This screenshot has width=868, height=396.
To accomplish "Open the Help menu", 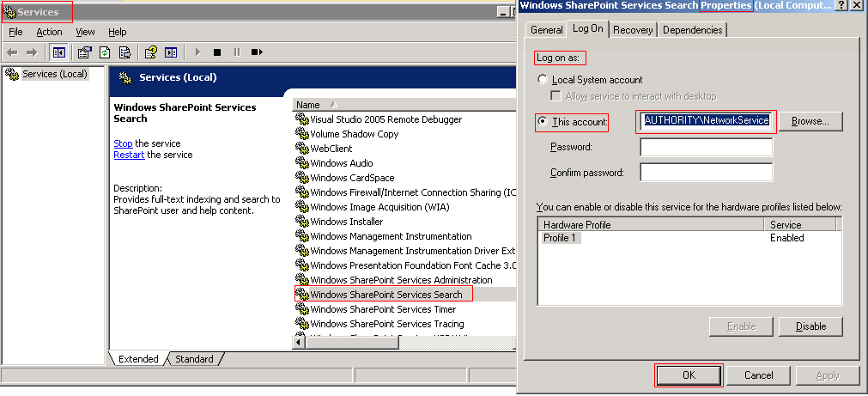I will click(118, 32).
